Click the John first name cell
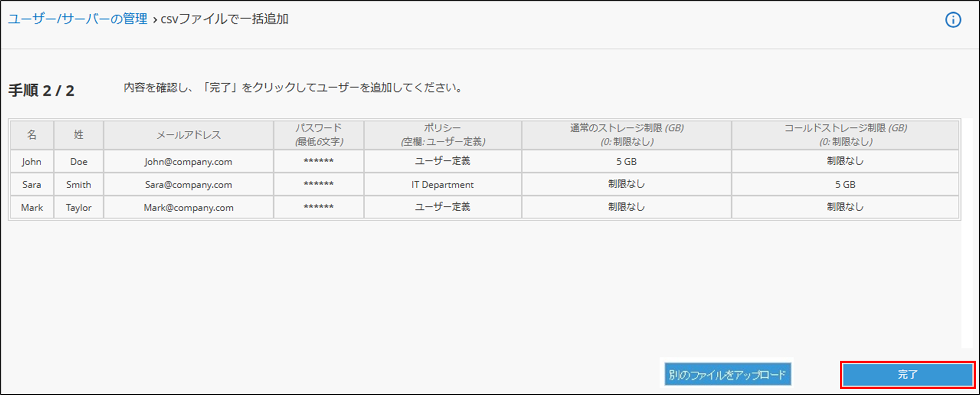 (x=32, y=161)
